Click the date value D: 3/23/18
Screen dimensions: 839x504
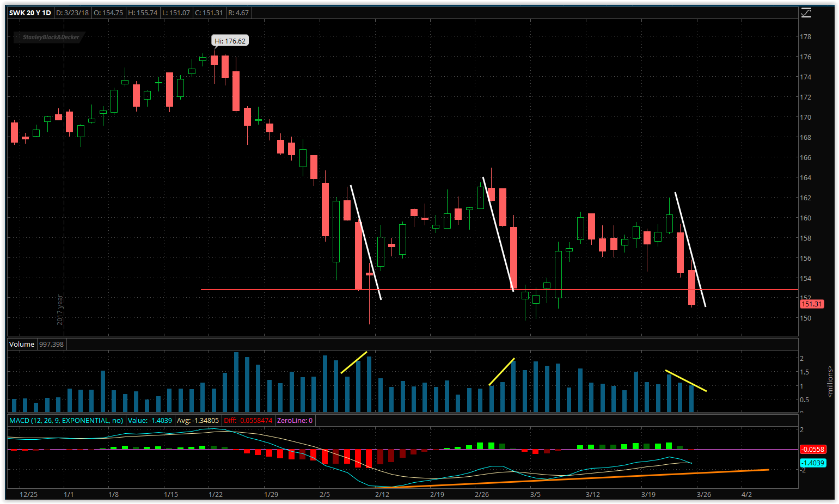73,13
